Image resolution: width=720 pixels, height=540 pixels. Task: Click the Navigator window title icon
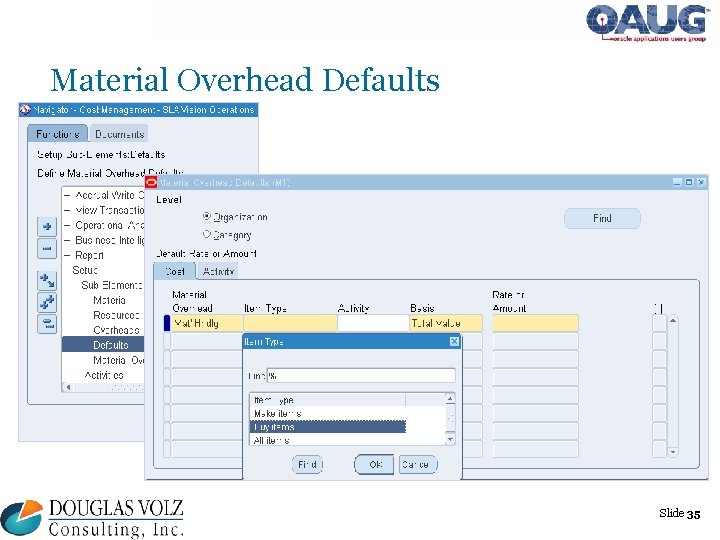coord(25,110)
